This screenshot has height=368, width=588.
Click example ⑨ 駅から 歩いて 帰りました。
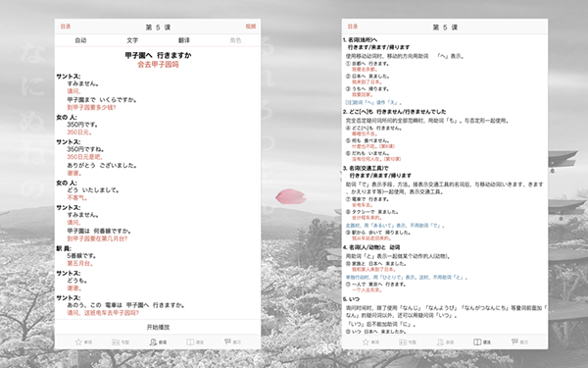tap(378, 233)
